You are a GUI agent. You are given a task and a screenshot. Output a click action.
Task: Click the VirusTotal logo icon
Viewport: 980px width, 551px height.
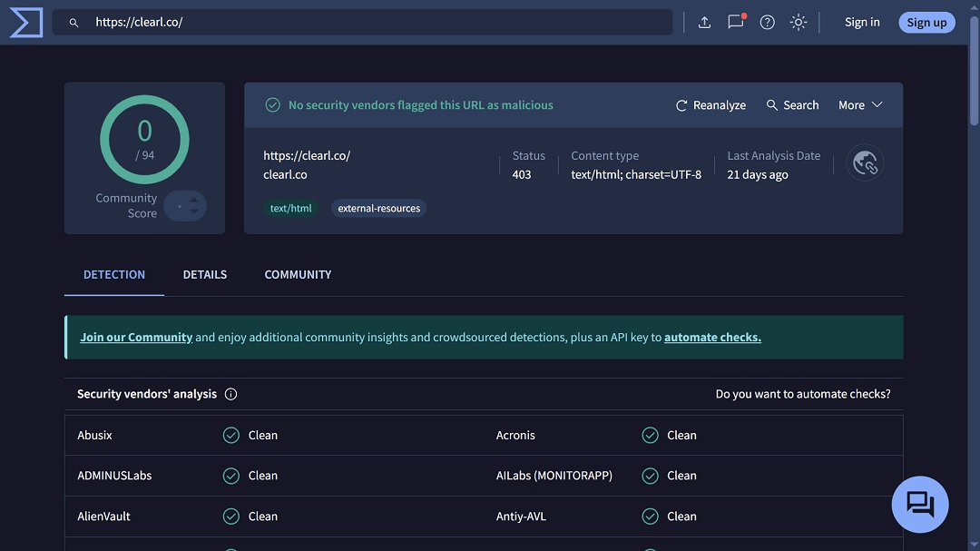pos(24,22)
